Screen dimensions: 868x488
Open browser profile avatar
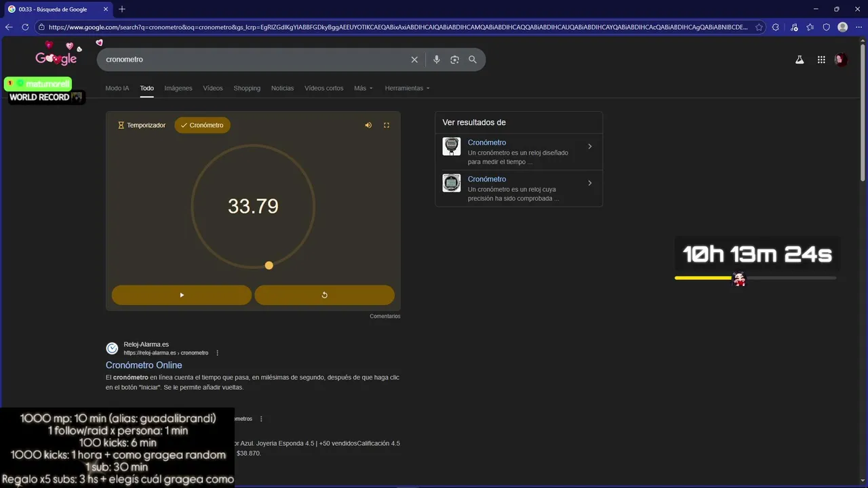pyautogui.click(x=842, y=27)
